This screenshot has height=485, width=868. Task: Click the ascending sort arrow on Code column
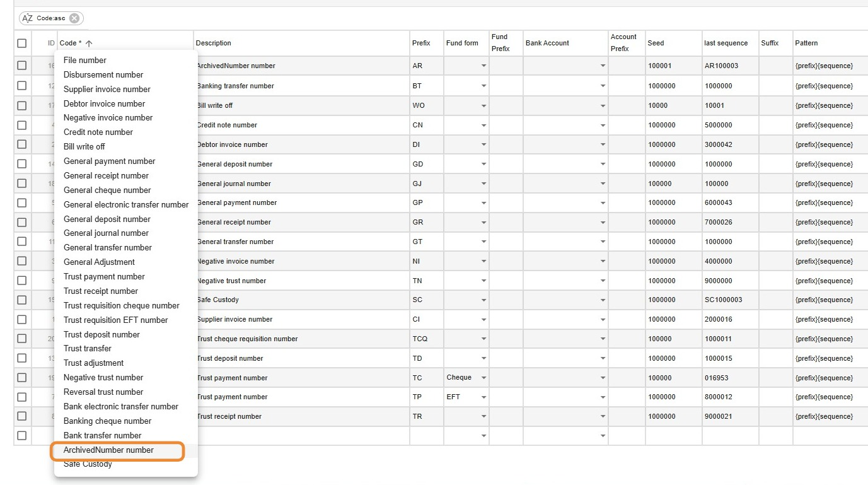pos(89,44)
